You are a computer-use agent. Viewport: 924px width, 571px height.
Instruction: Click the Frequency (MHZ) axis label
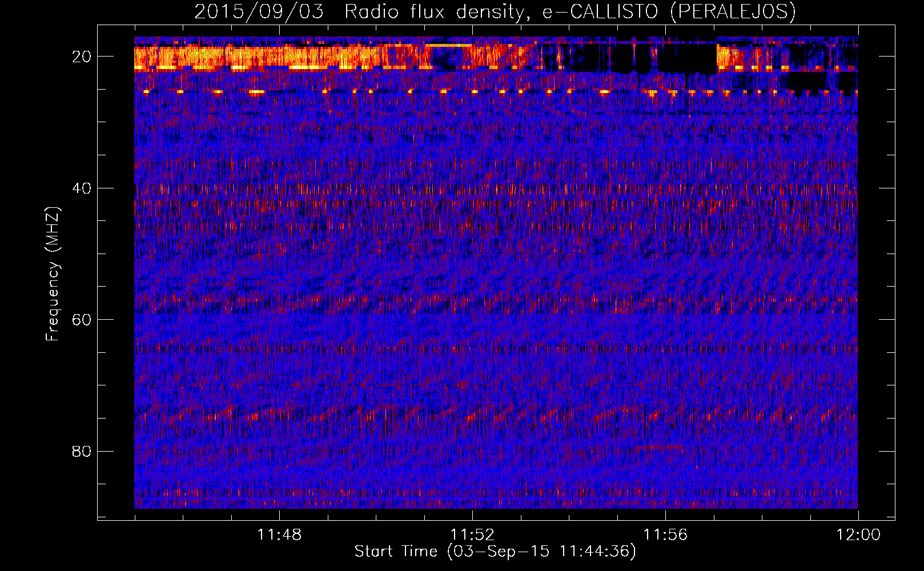(53, 274)
